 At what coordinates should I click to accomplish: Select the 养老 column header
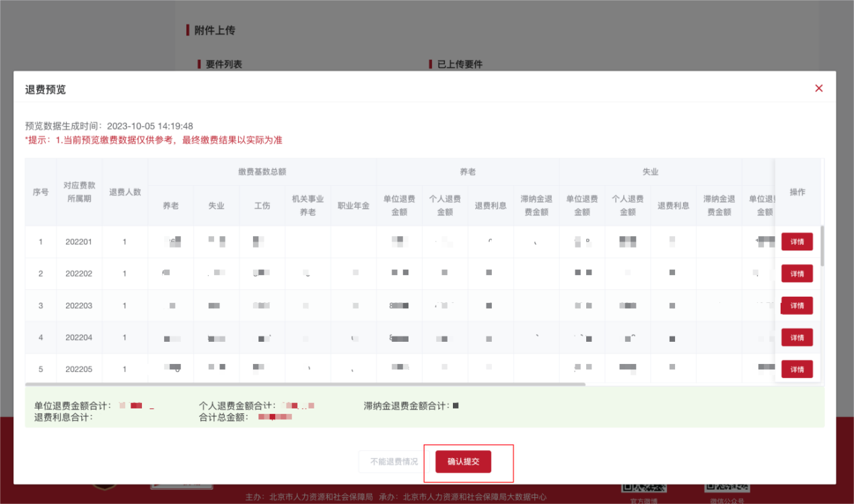click(x=170, y=205)
